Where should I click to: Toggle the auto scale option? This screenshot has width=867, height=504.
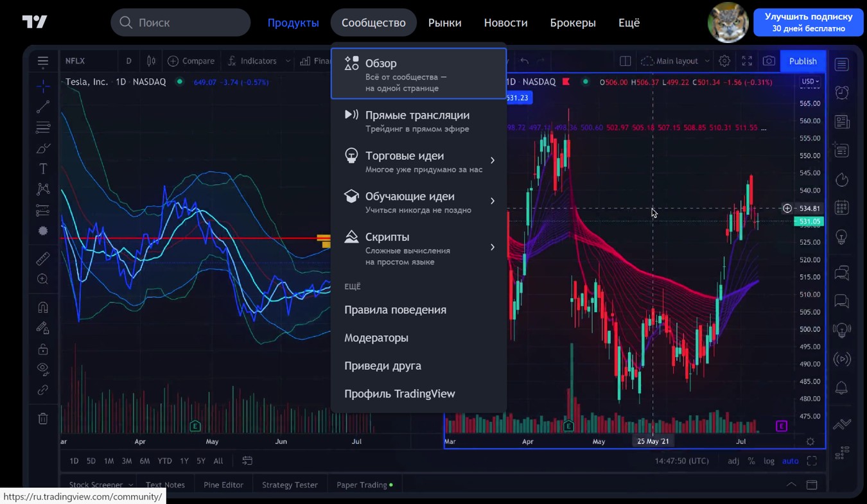pyautogui.click(x=790, y=461)
